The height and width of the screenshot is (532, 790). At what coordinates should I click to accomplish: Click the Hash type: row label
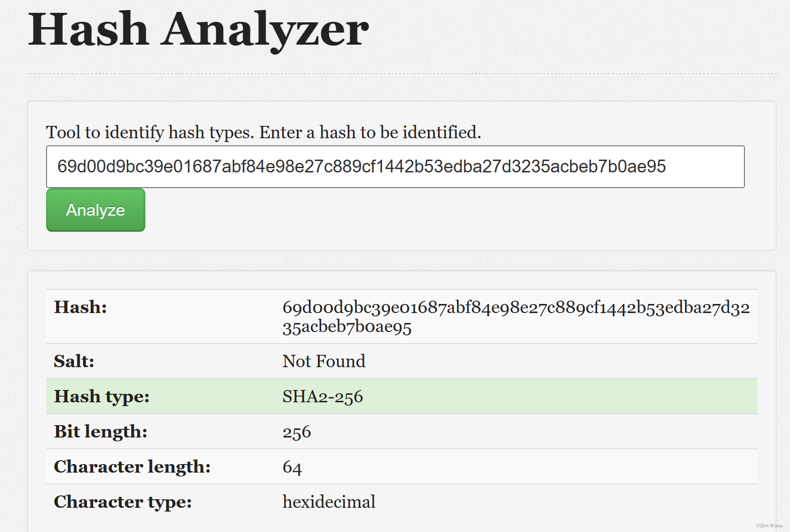tap(102, 397)
